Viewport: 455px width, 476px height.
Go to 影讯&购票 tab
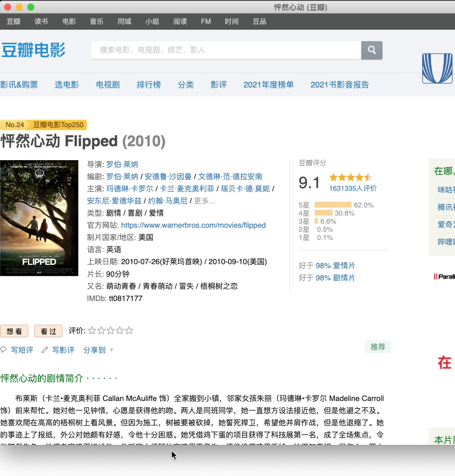(19, 85)
